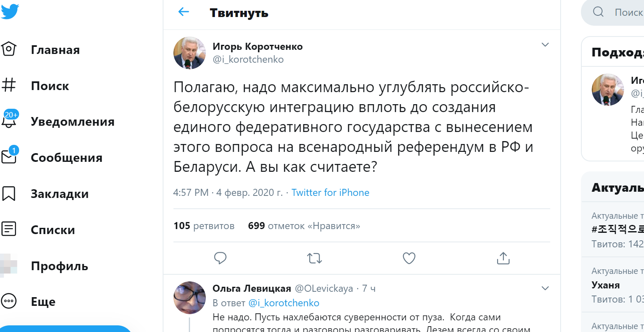Like the tweet with the heart icon
Image resolution: width=644 pixels, height=332 pixels.
point(409,258)
